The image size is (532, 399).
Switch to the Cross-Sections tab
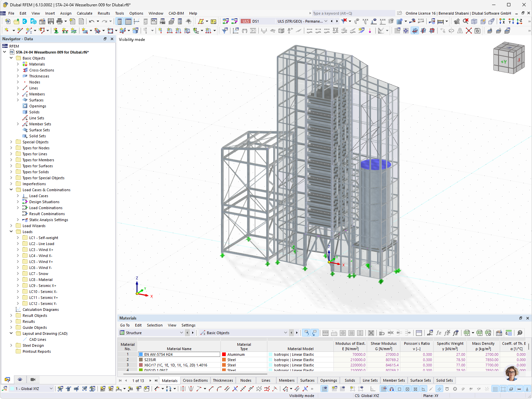tap(195, 380)
